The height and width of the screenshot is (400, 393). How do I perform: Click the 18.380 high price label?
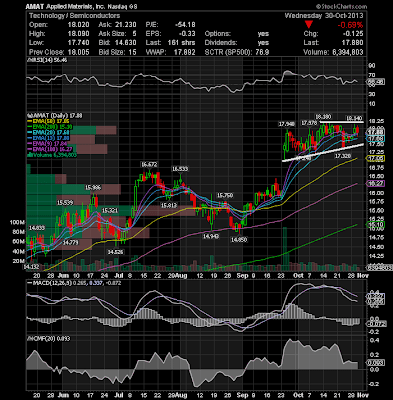pos(323,117)
